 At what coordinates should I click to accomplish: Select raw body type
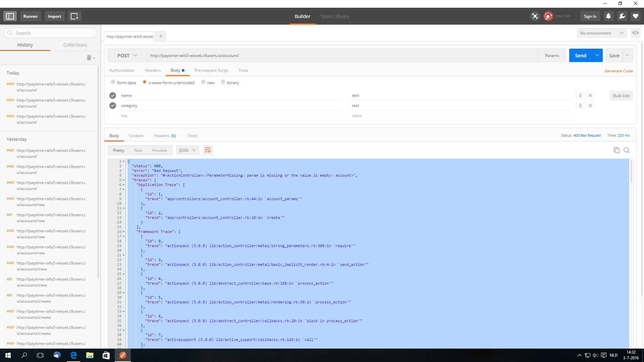point(203,82)
